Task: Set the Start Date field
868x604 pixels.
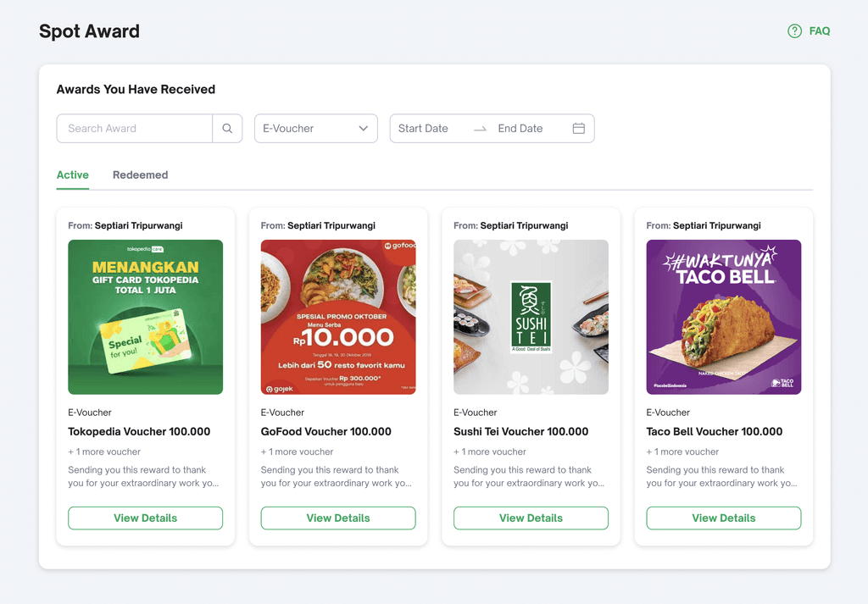Action: [423, 129]
